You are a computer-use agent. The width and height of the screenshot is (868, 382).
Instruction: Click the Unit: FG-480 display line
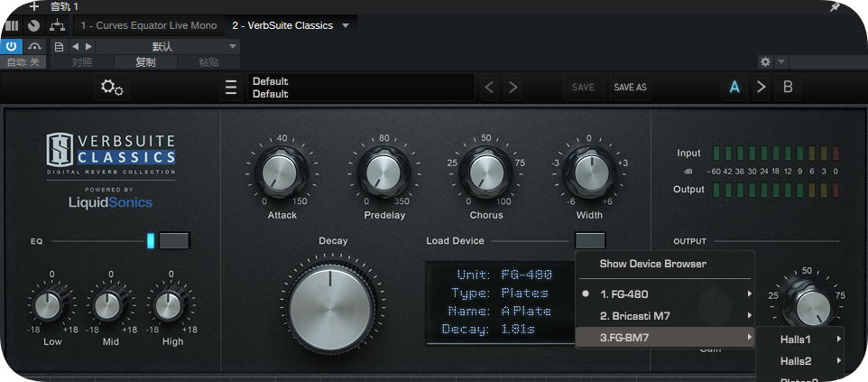[503, 275]
